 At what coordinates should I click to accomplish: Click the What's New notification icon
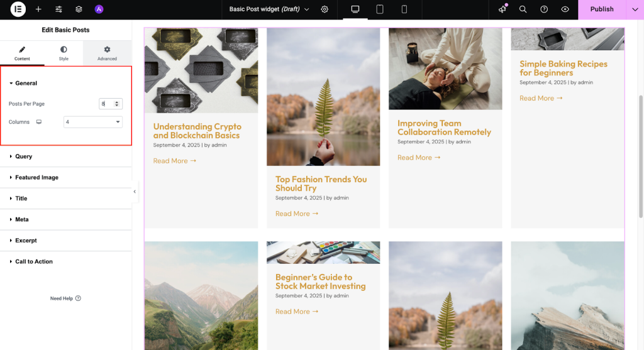[x=502, y=9]
